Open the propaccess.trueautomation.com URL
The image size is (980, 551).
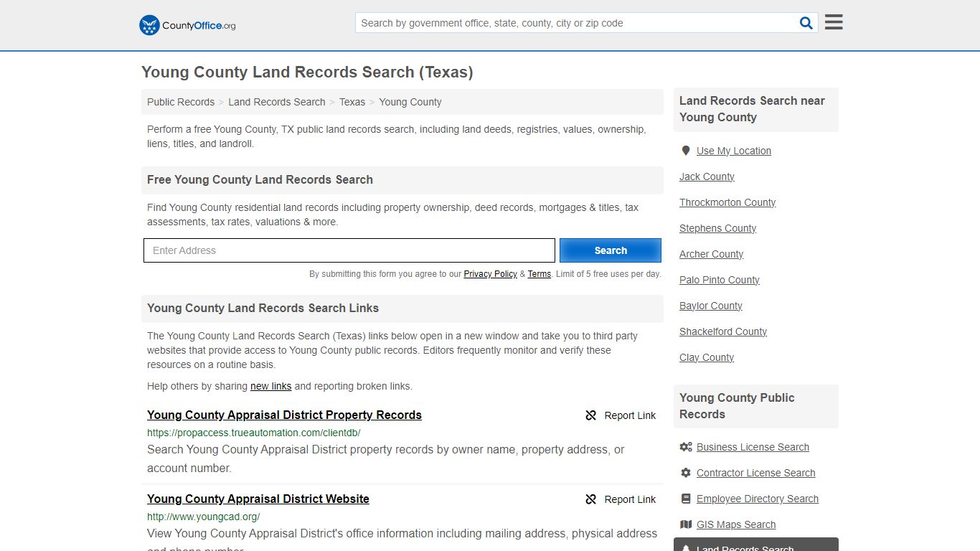(x=254, y=433)
